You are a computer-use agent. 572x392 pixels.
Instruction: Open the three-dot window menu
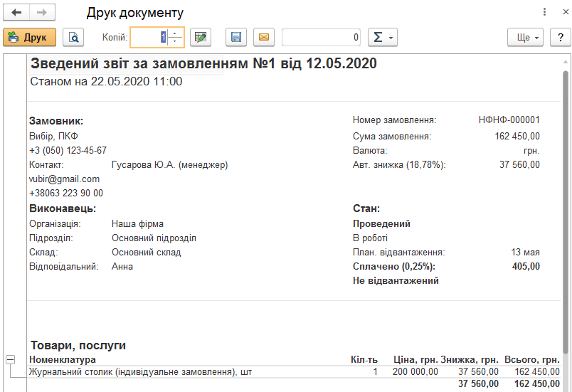pos(544,12)
